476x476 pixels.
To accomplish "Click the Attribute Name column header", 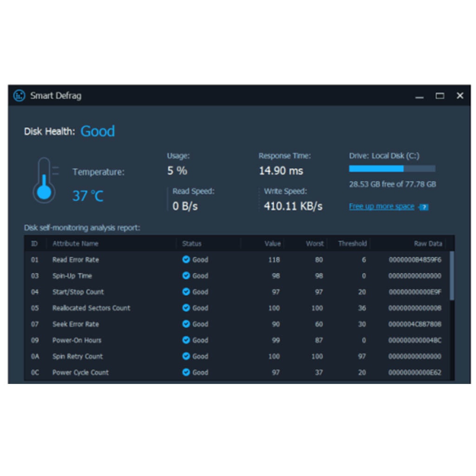I will click(x=75, y=244).
